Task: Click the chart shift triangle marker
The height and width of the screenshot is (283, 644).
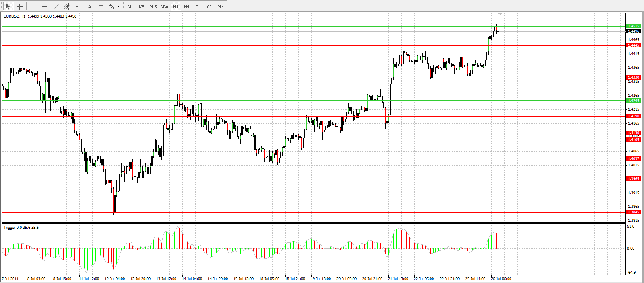Action: (500, 14)
